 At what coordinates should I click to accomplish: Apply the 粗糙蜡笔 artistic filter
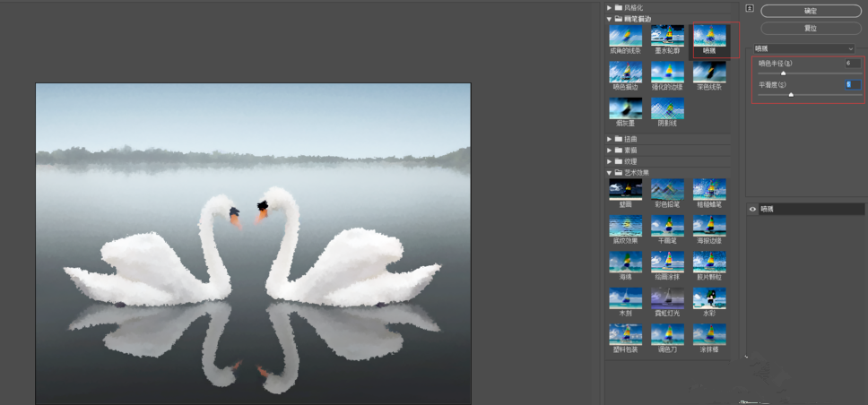coord(709,189)
